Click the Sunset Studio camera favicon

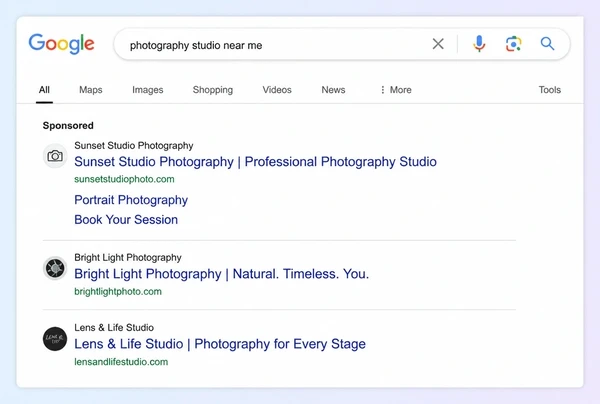pyautogui.click(x=55, y=156)
